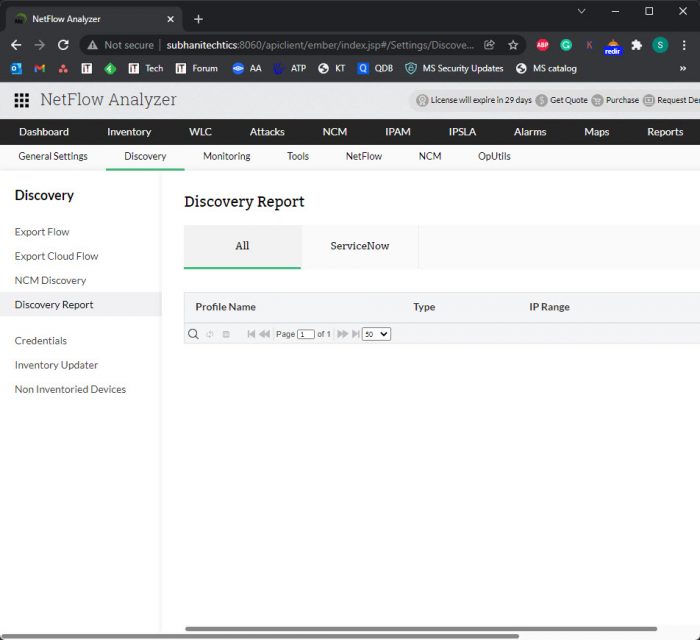Image resolution: width=700 pixels, height=640 pixels.
Task: Open the NCM menu in the black navigation bar
Action: click(335, 132)
